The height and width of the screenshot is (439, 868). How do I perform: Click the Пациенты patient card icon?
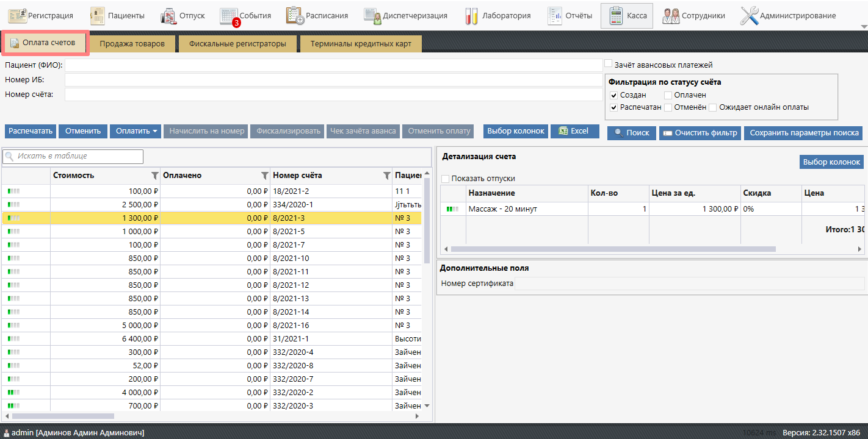(98, 16)
